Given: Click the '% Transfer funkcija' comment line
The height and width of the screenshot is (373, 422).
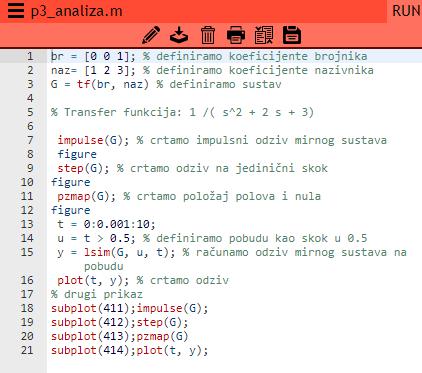Looking at the screenshot, I should point(182,112).
